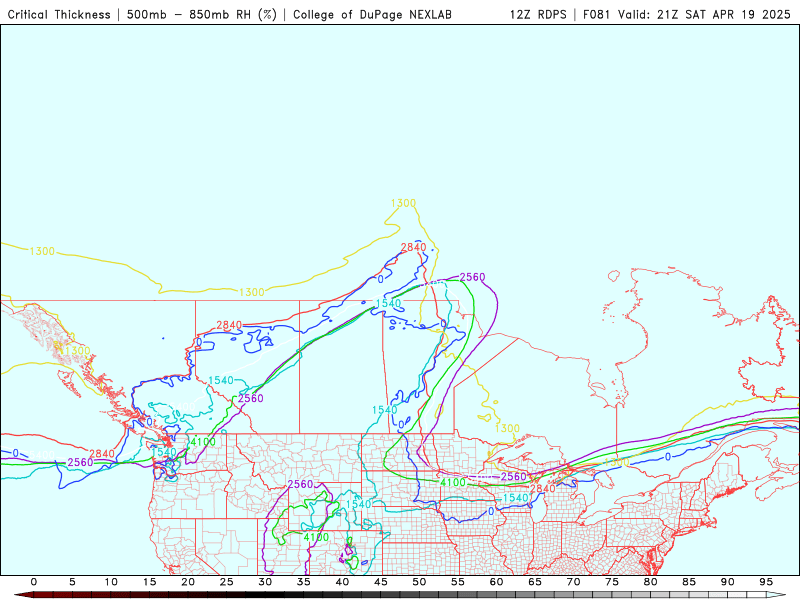The height and width of the screenshot is (600, 800).
Task: Click the 55 tick on the color scale
Action: (458, 582)
